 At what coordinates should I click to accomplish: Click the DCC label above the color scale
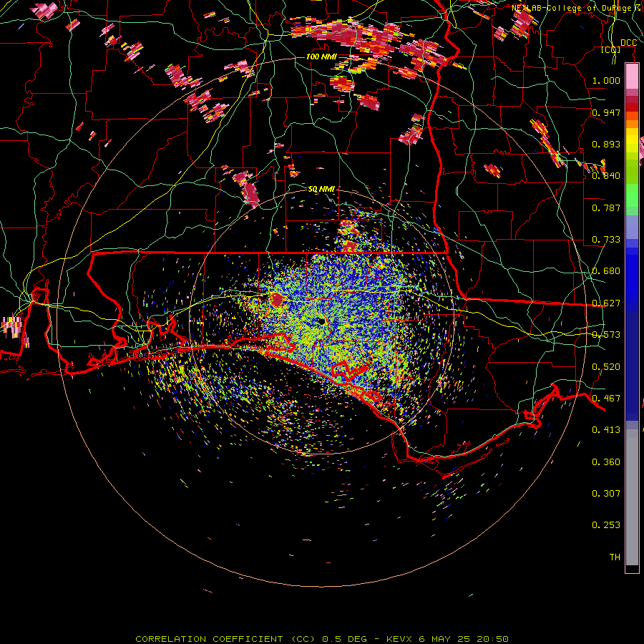(628, 42)
